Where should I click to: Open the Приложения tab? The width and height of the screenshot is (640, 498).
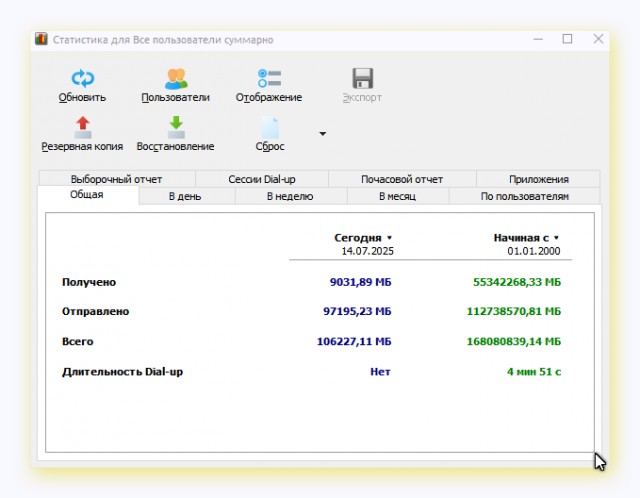(x=539, y=179)
